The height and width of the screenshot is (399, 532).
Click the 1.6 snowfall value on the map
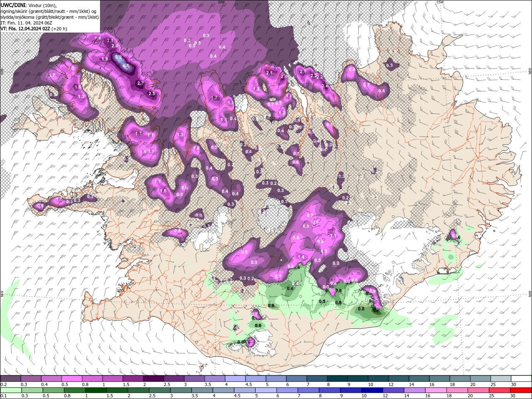pyautogui.click(x=163, y=191)
